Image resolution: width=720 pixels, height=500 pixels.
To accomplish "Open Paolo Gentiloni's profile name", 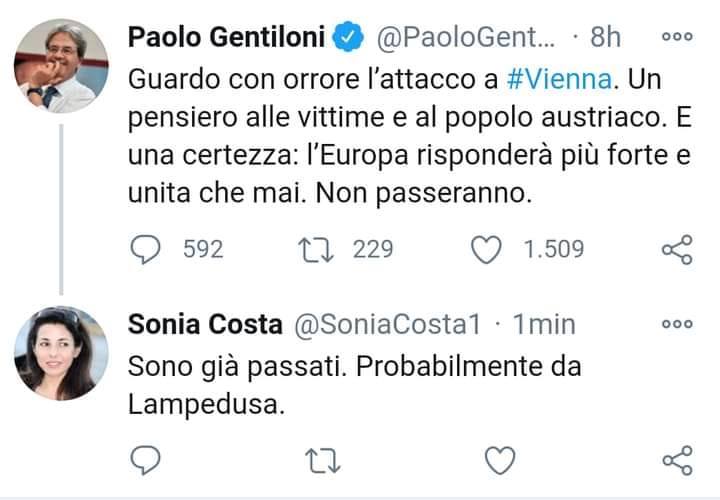I will (227, 37).
